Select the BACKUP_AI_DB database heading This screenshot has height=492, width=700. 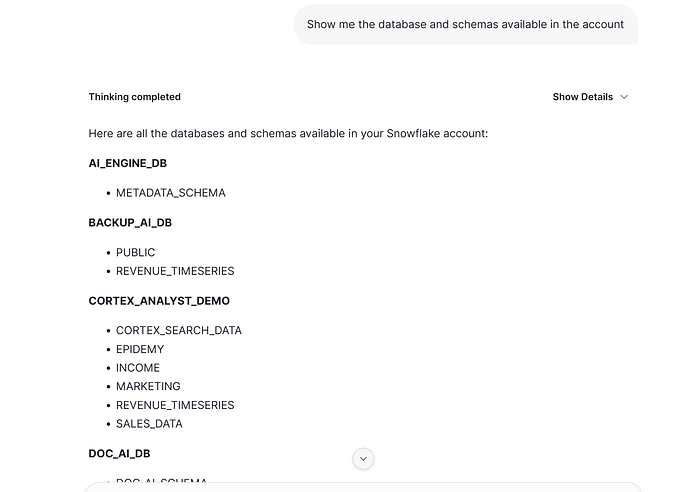pos(130,222)
